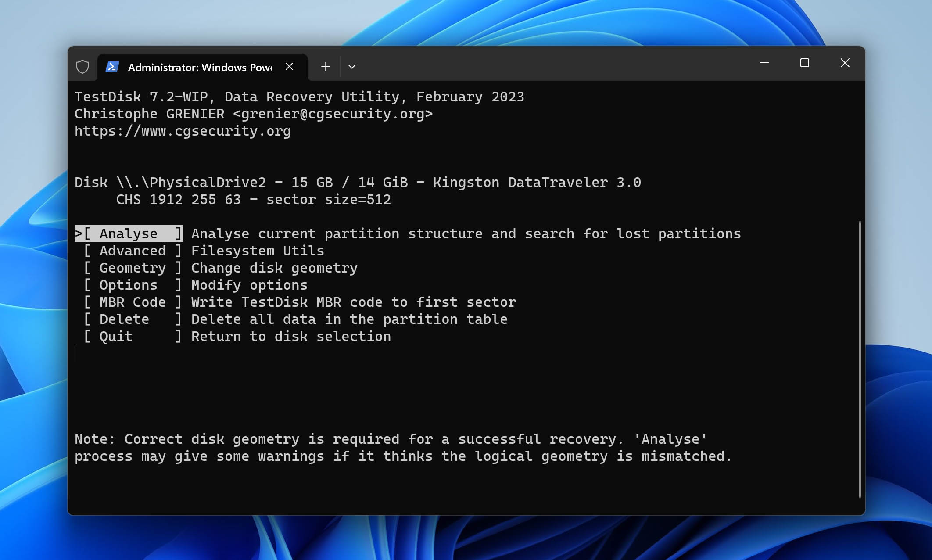
Task: Click 'process may give some warnings' line
Action: point(403,456)
